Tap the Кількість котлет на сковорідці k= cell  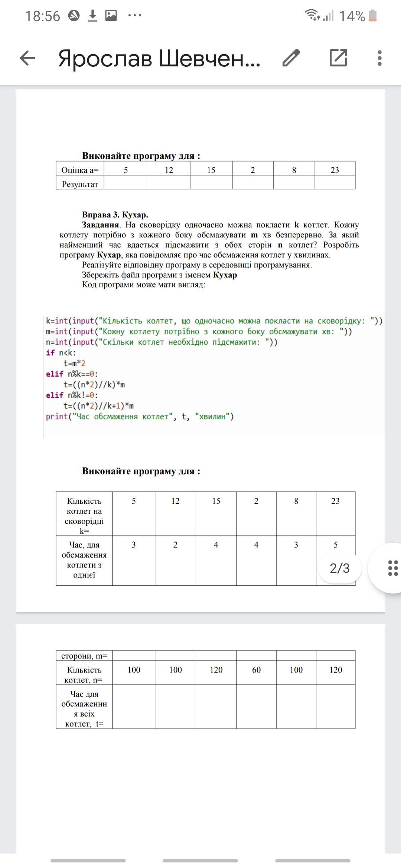click(x=84, y=514)
